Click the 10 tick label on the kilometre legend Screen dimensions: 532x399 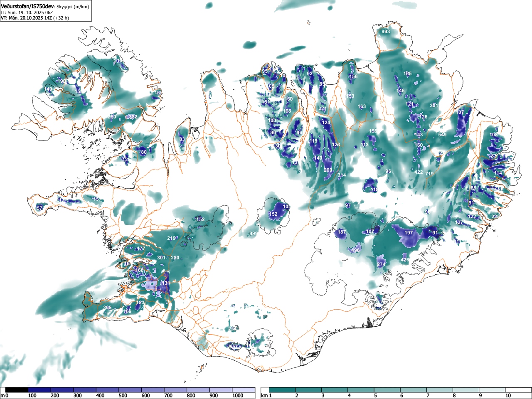[x=508, y=396]
